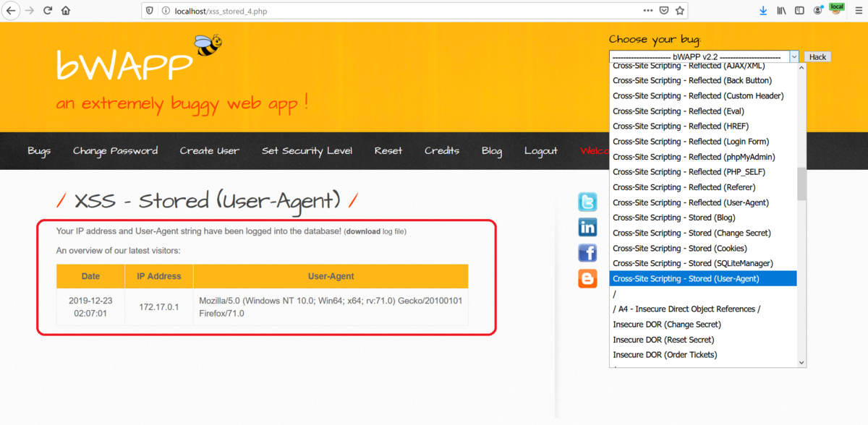This screenshot has height=425, width=868.
Task: Collapse the bug selection dropdown arrow
Action: [x=793, y=56]
